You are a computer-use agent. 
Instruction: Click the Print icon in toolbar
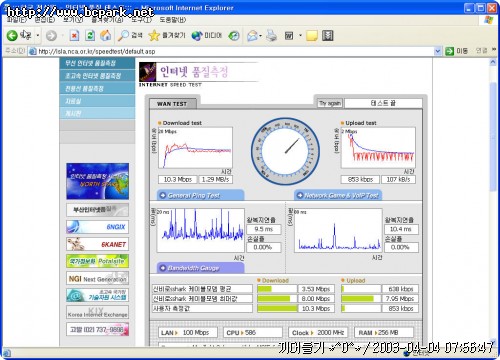[x=272, y=35]
